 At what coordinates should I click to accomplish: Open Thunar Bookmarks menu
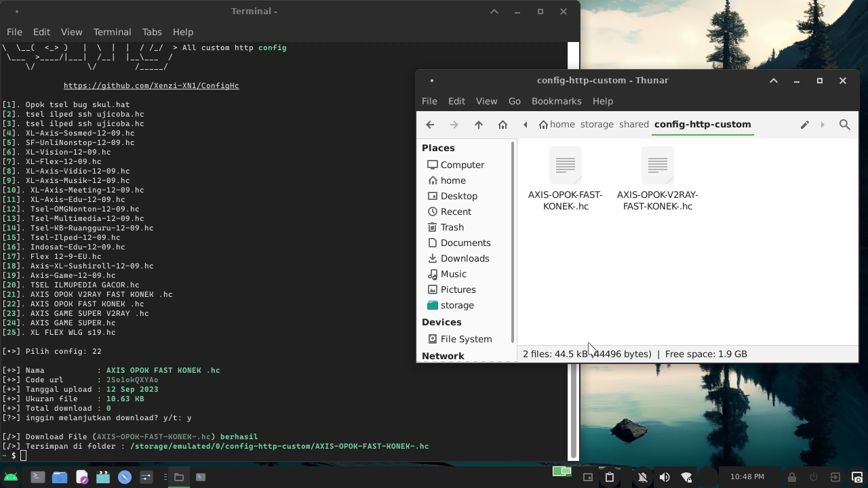click(x=556, y=101)
